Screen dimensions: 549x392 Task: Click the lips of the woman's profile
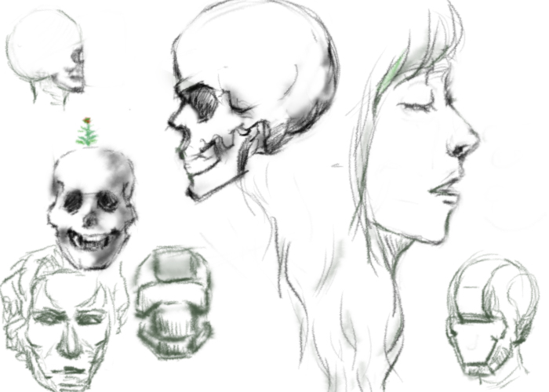click(445, 192)
